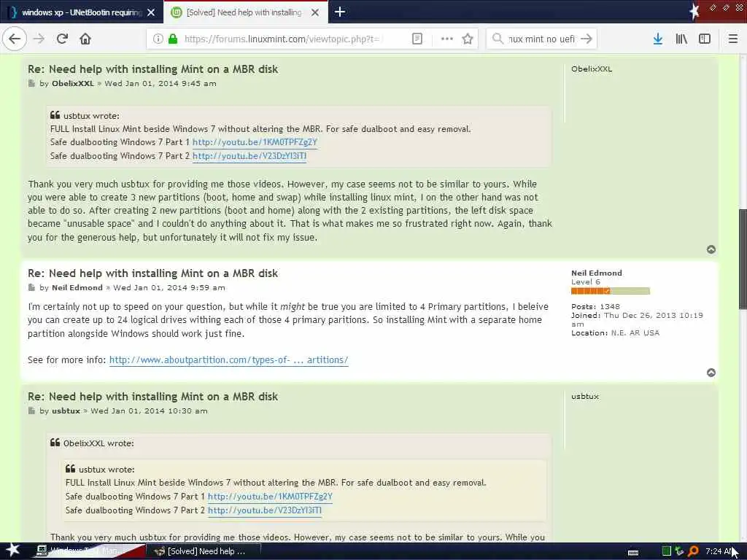This screenshot has width=747, height=560.
Task: Switch to Solved Need help taskbar window
Action: [205, 551]
